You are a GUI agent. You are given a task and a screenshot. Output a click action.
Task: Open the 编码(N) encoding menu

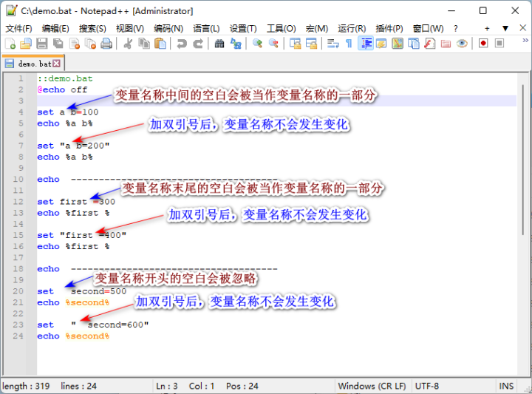click(x=168, y=29)
